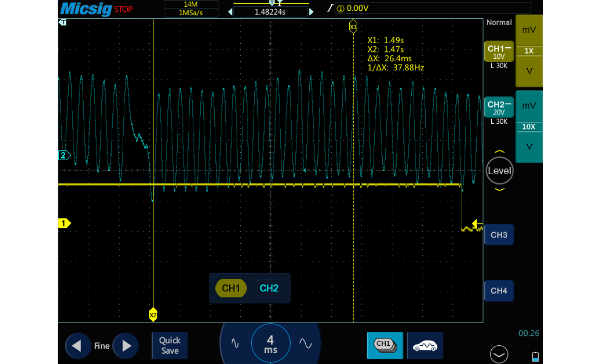601x364 pixels.
Task: Tap the 4 ms timebase dial
Action: click(x=270, y=344)
